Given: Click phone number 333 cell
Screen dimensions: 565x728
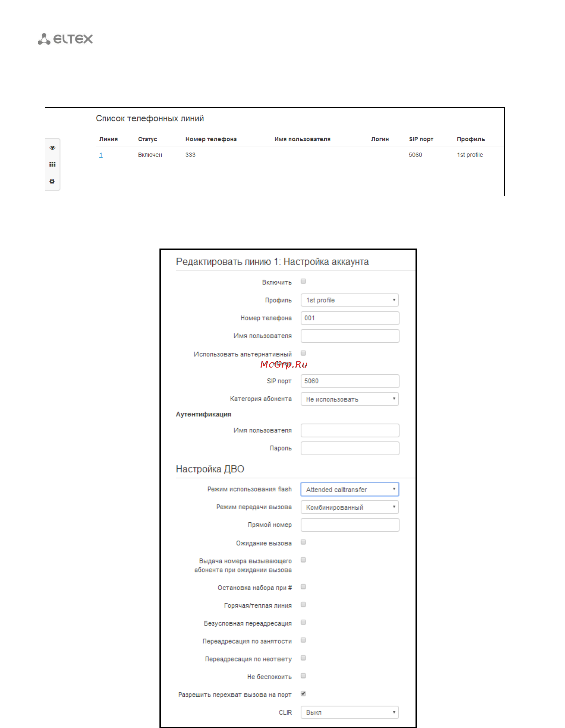Looking at the screenshot, I should tap(191, 155).
